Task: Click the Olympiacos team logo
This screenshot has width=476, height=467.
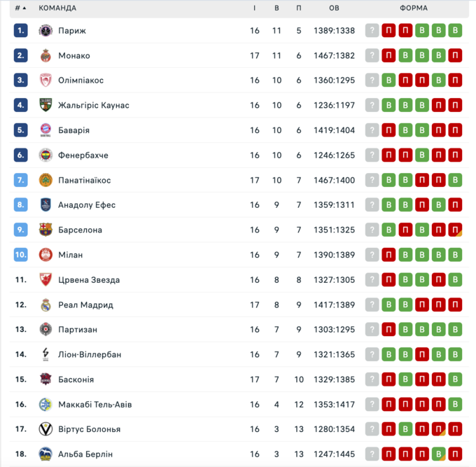Action: coord(45,81)
